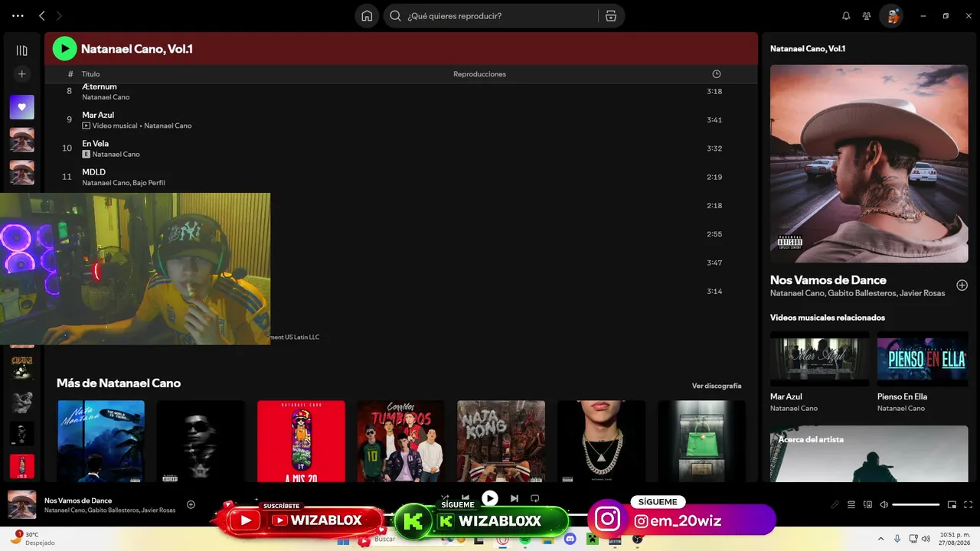Go forward with the right arrow
980x551 pixels.
[59, 15]
